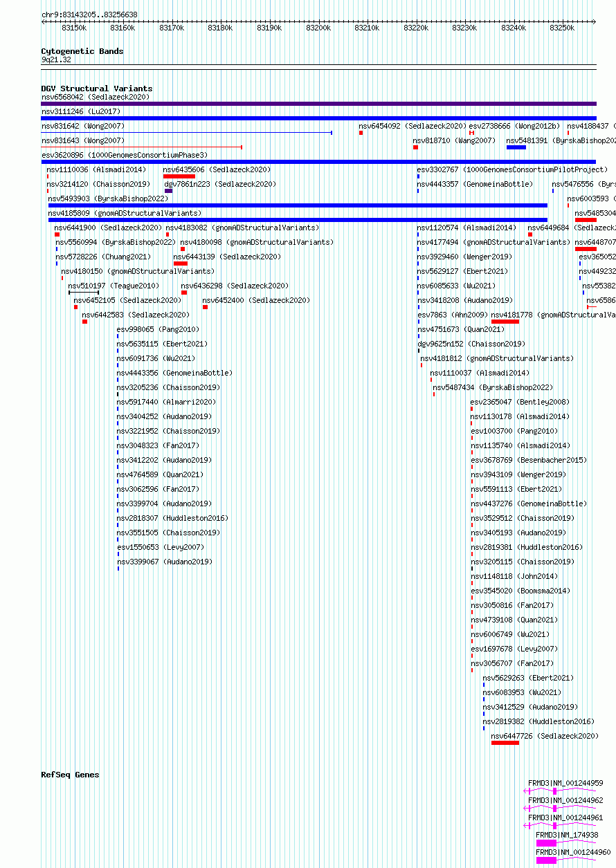Select nsv5629263 (Ebert2021) label

[528, 678]
